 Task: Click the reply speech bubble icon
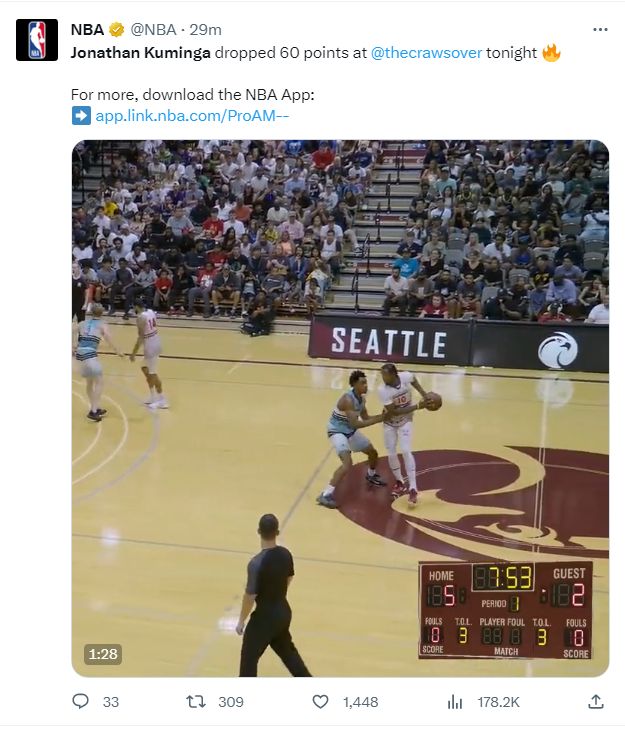(81, 701)
